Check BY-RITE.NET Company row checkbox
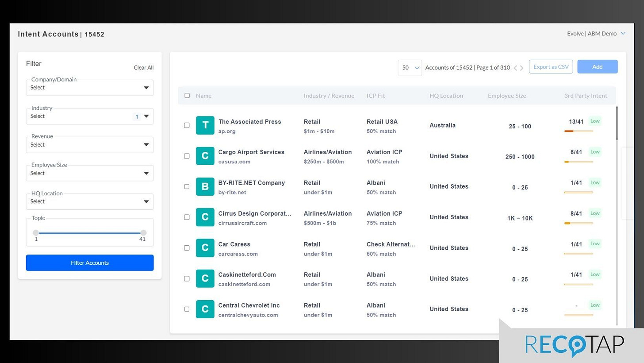Screen dimensions: 644x363 point(187,186)
